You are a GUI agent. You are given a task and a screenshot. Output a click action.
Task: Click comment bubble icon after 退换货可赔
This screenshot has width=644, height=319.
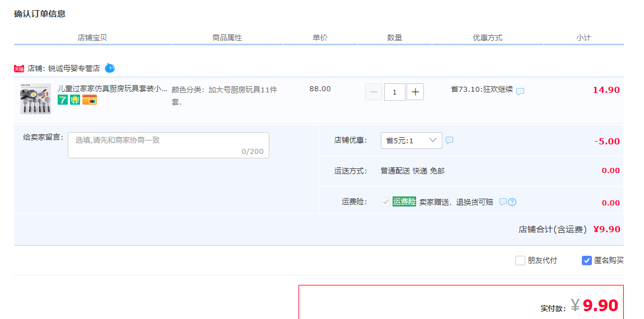click(x=503, y=201)
